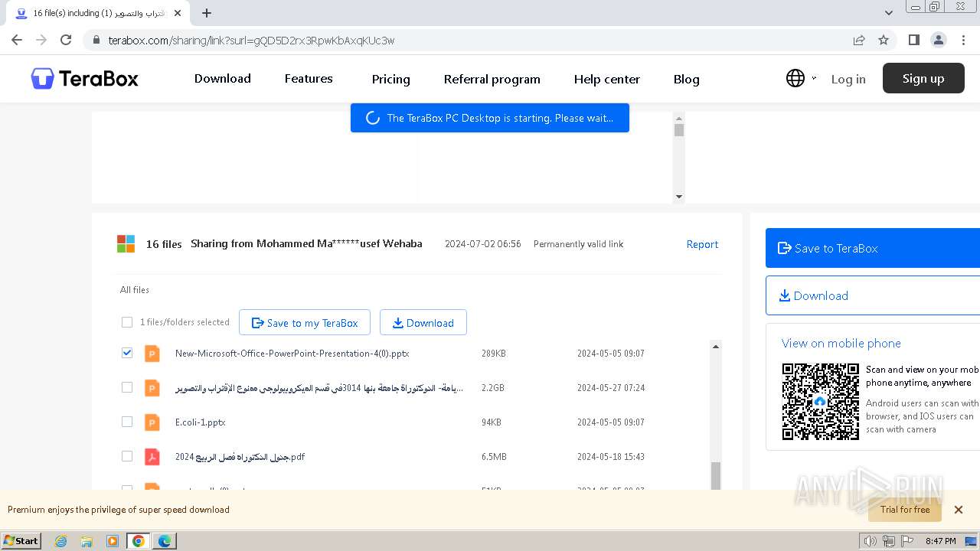
Task: Click the Trial for free button
Action: click(905, 510)
